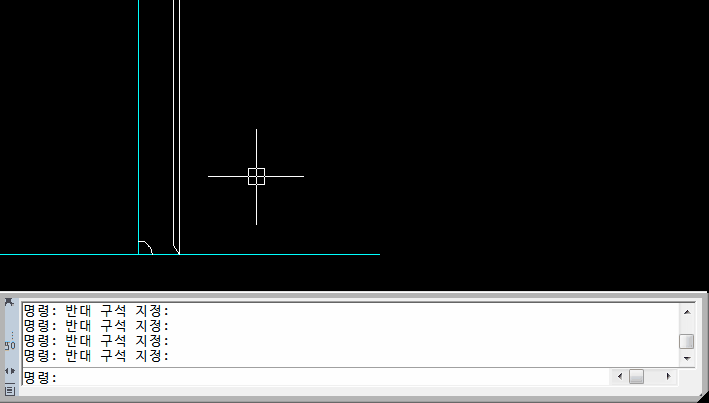Image resolution: width=709 pixels, height=403 pixels.
Task: Click the vertical scrollbar thumb in the command history
Action: 687,341
